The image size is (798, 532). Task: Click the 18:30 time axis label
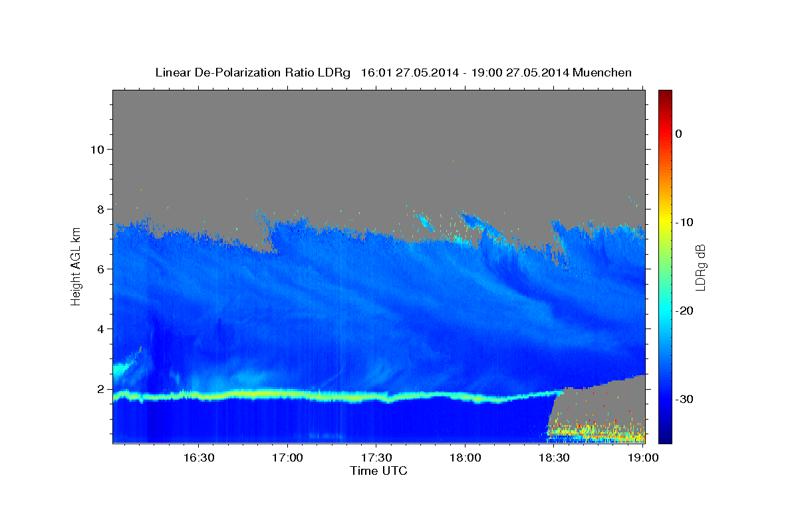tap(554, 458)
